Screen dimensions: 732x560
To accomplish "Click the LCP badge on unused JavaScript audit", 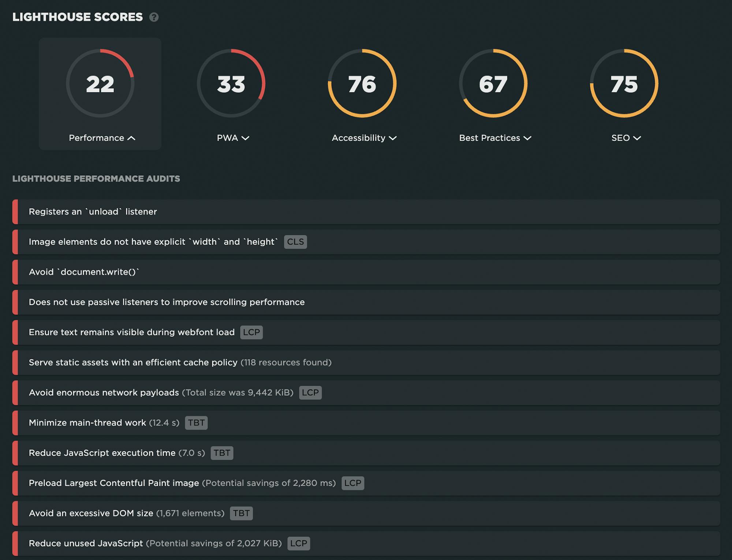I will 299,544.
